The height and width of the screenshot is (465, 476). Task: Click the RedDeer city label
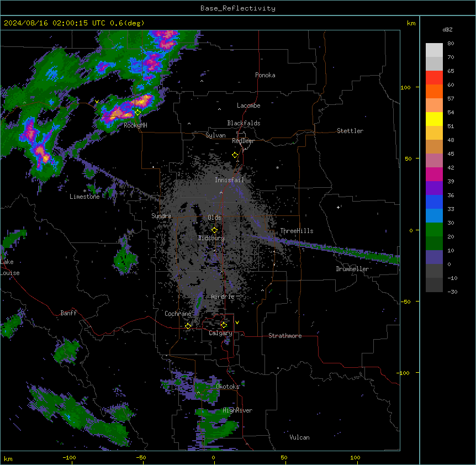tap(244, 141)
